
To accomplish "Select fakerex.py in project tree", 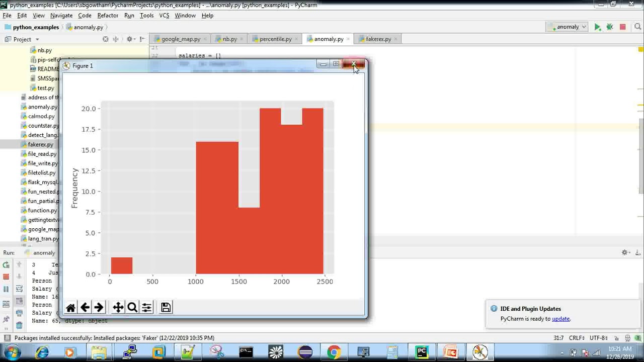I will 40,144.
